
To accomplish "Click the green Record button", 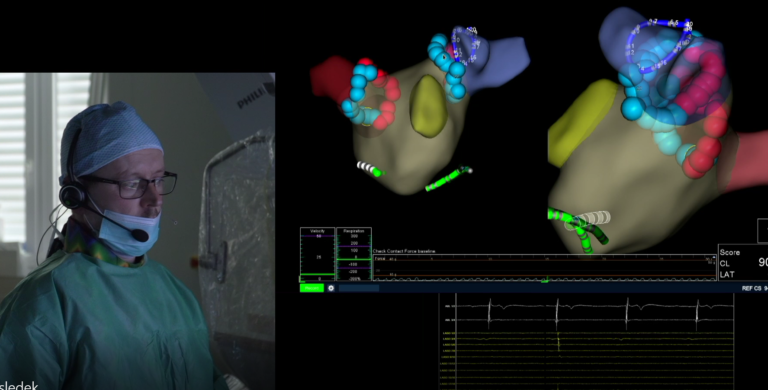I will pyautogui.click(x=312, y=288).
